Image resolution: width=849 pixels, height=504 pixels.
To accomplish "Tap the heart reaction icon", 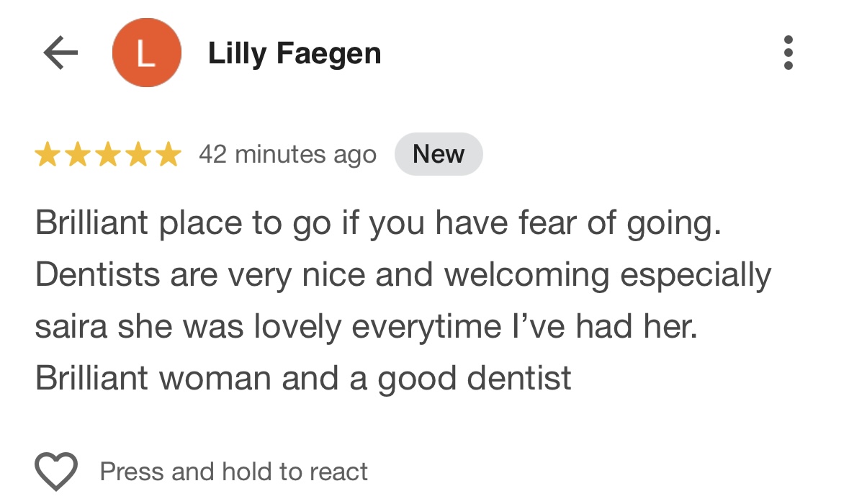I will click(56, 472).
